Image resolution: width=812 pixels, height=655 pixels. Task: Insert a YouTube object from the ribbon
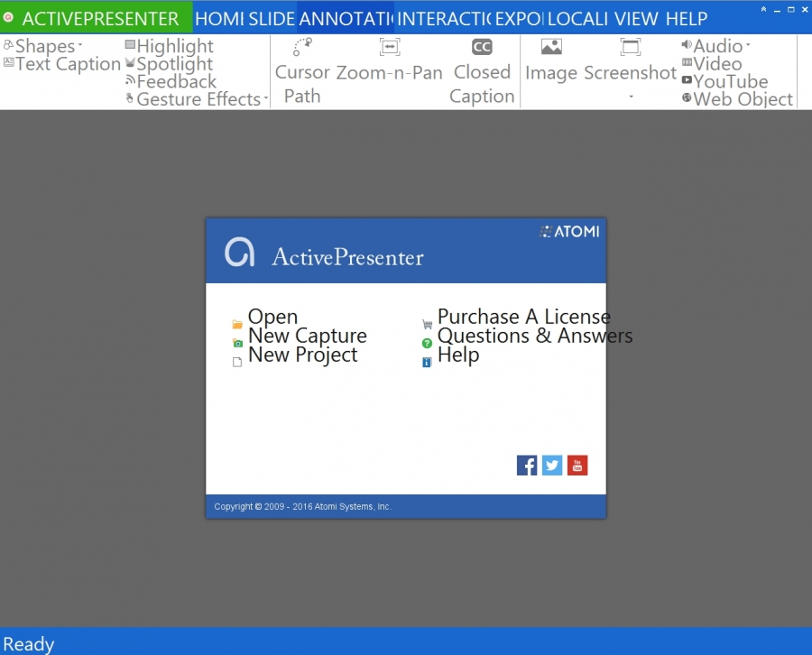click(725, 81)
